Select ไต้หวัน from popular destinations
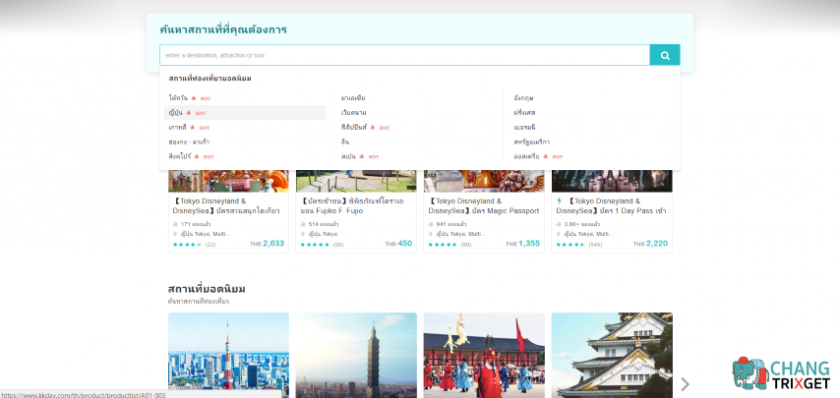 point(178,98)
